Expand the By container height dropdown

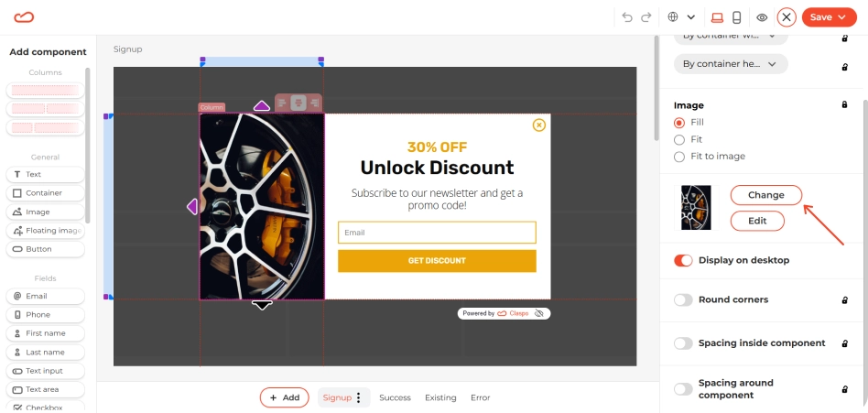click(731, 64)
